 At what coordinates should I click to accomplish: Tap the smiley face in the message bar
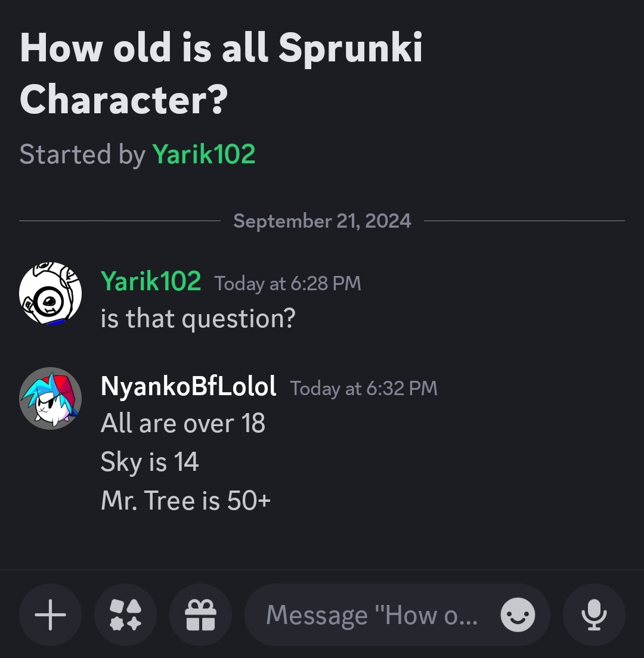516,614
